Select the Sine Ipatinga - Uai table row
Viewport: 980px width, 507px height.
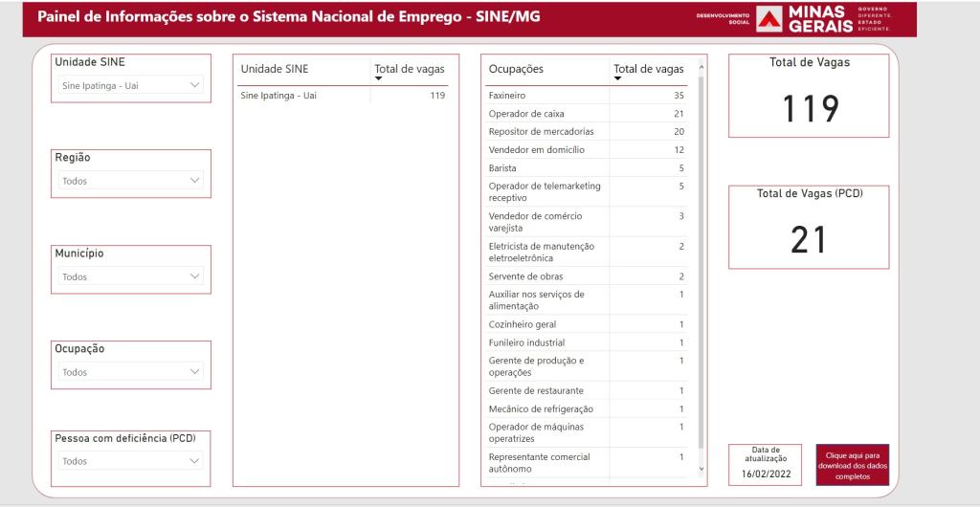pos(341,96)
